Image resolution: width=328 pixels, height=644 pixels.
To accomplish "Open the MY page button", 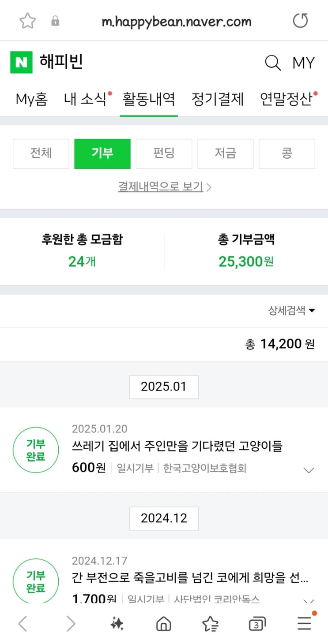I will (x=303, y=63).
